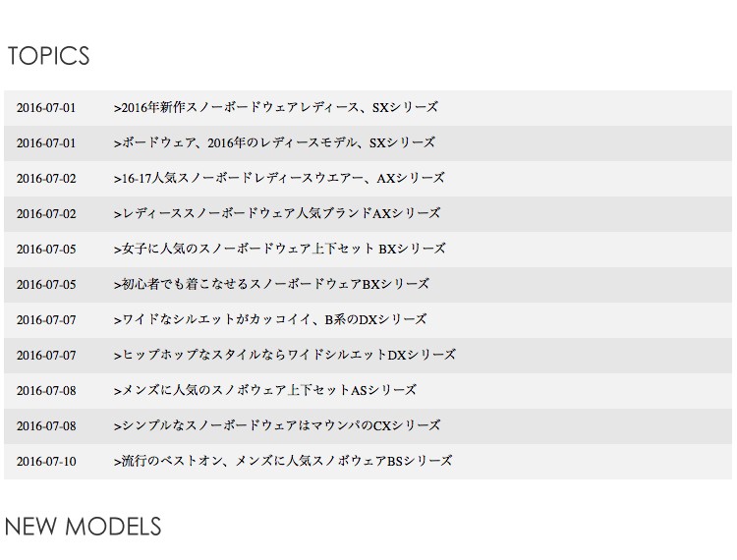
Task: Open the レディーススノーボードウェア人気ブランドAXシリーズ link
Action: (x=277, y=213)
